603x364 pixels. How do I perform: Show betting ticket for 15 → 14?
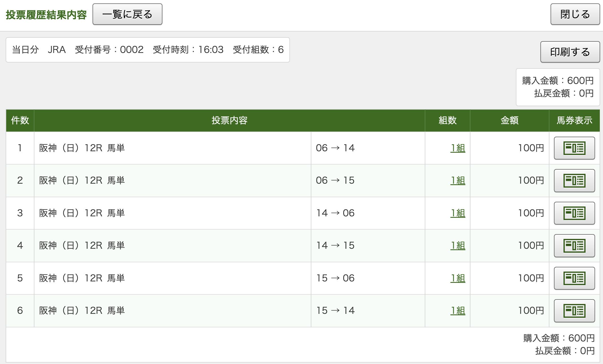pyautogui.click(x=574, y=311)
